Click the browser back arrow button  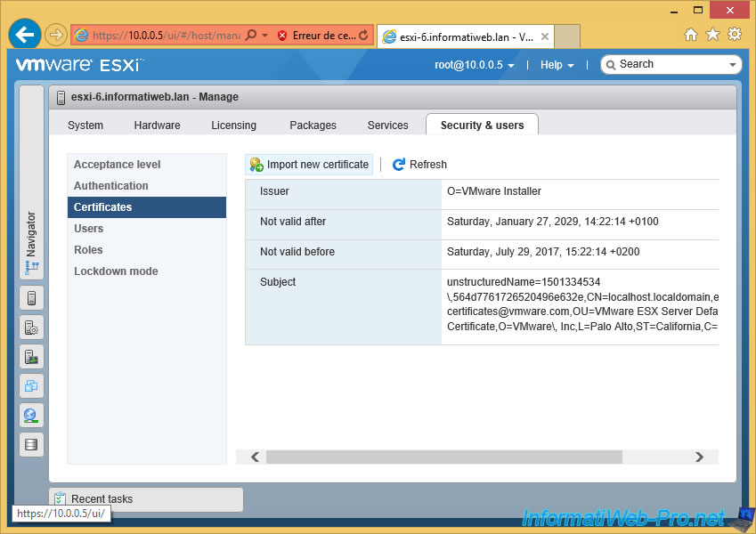click(25, 34)
